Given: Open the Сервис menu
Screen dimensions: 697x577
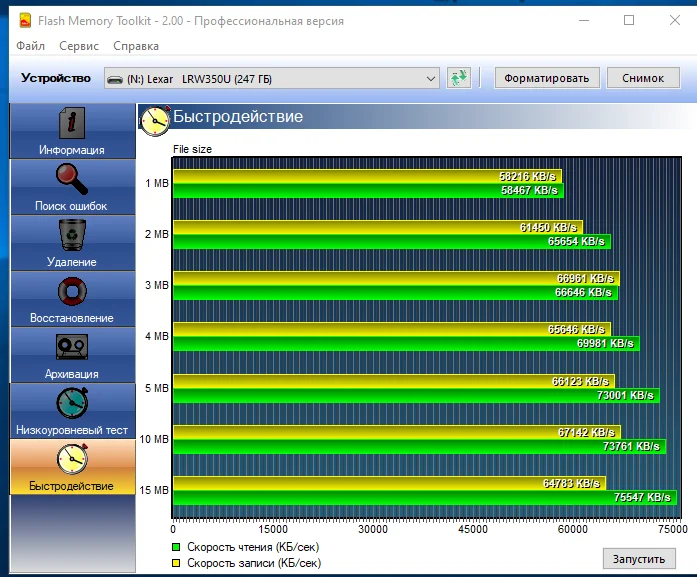Looking at the screenshot, I should 79,46.
